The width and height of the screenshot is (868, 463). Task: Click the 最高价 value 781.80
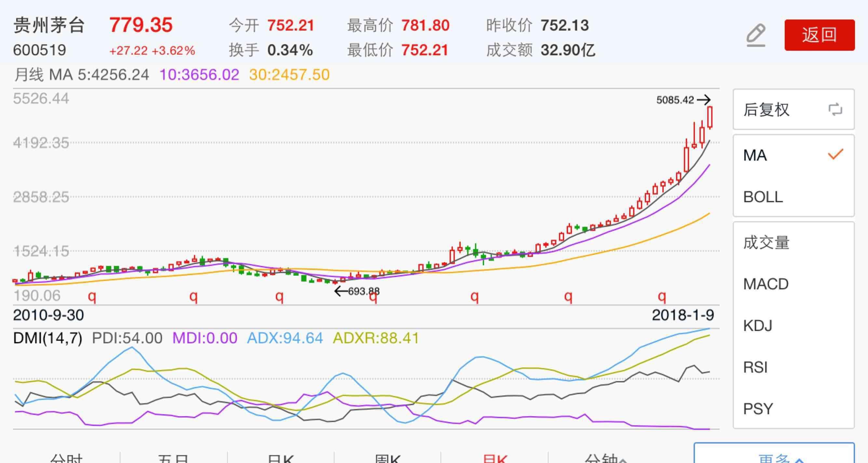[425, 25]
